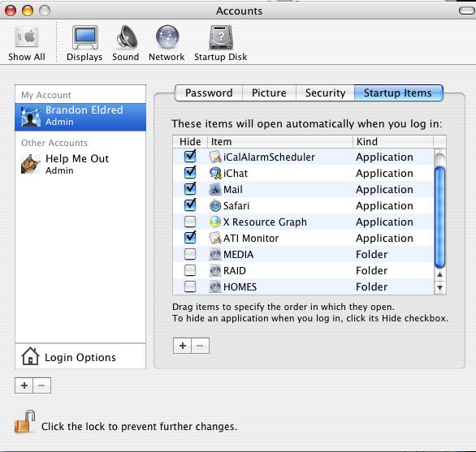Select the RAID item name
476x452 pixels.
(x=235, y=270)
